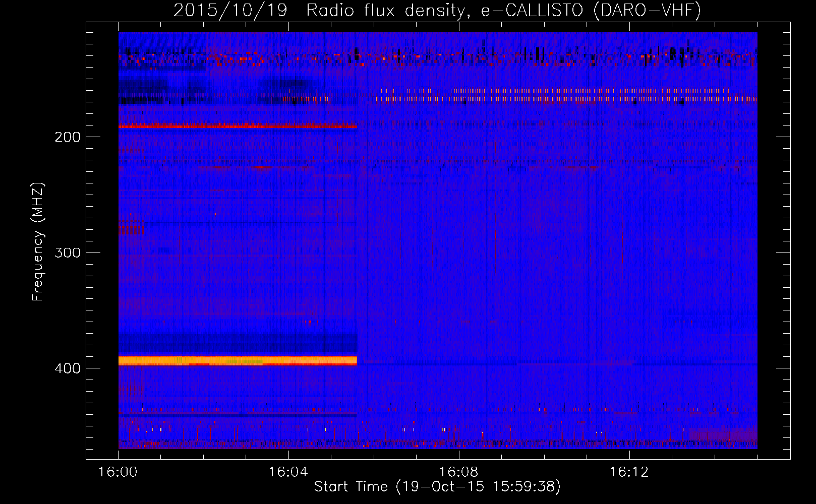This screenshot has height=504, width=816.
Task: Click the plot title mentioning e-CALLISTO (DARO-VHF)
Action: [437, 10]
